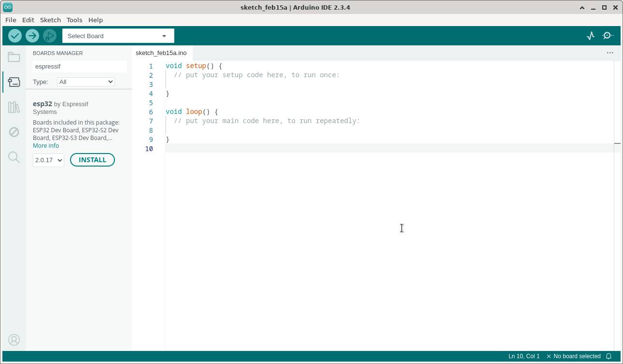Screen dimensions: 623x364
Task: Click the user account profile icon
Action: 14,340
